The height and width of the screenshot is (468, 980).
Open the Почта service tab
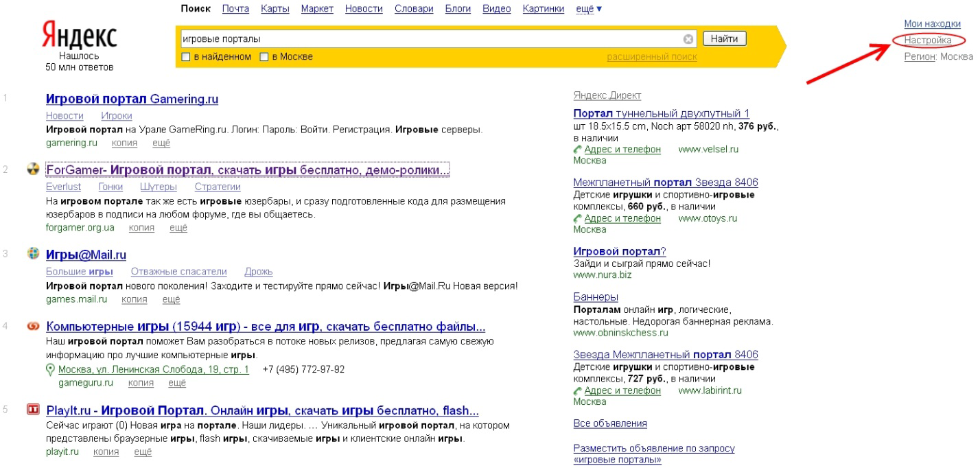236,9
